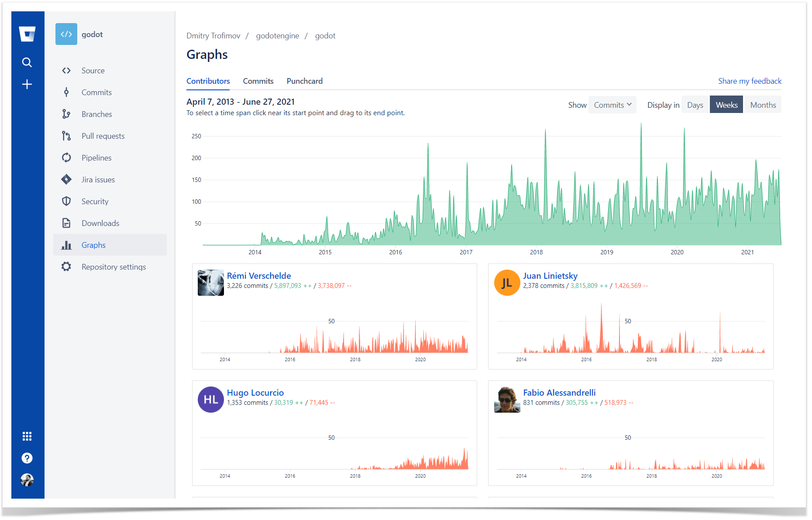Click the Commits sidebar icon
The width and height of the screenshot is (812, 520).
tap(66, 92)
